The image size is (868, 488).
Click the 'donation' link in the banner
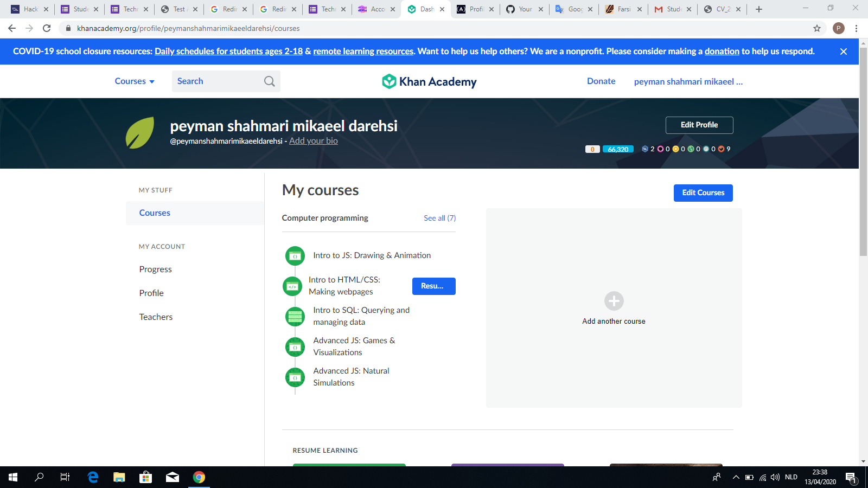pos(722,52)
